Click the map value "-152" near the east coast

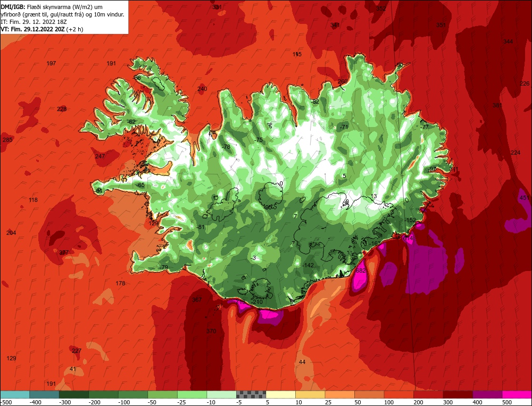click(410, 220)
